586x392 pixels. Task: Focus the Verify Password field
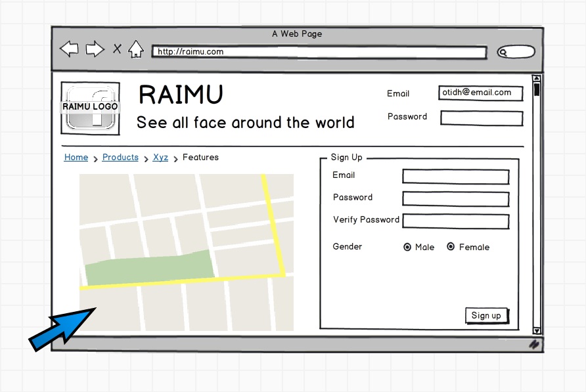pyautogui.click(x=455, y=221)
